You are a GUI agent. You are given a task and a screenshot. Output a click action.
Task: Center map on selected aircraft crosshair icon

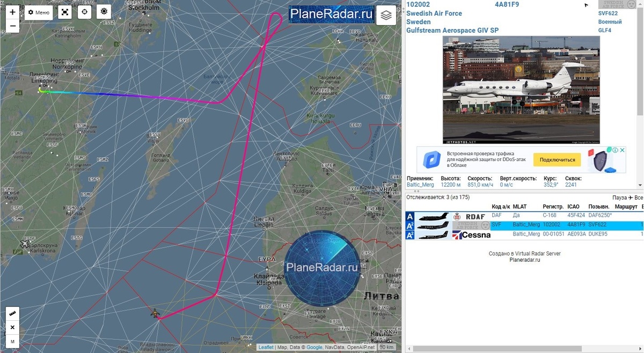click(84, 12)
